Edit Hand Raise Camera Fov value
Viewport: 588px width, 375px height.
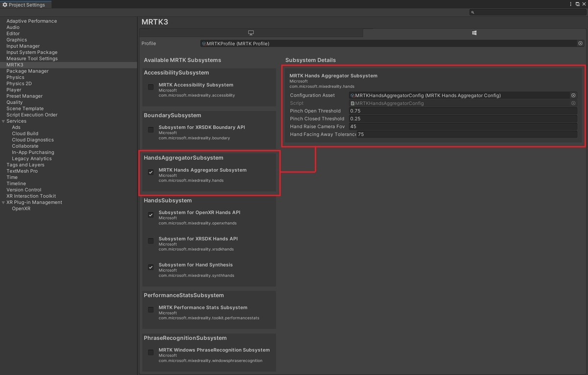point(463,127)
